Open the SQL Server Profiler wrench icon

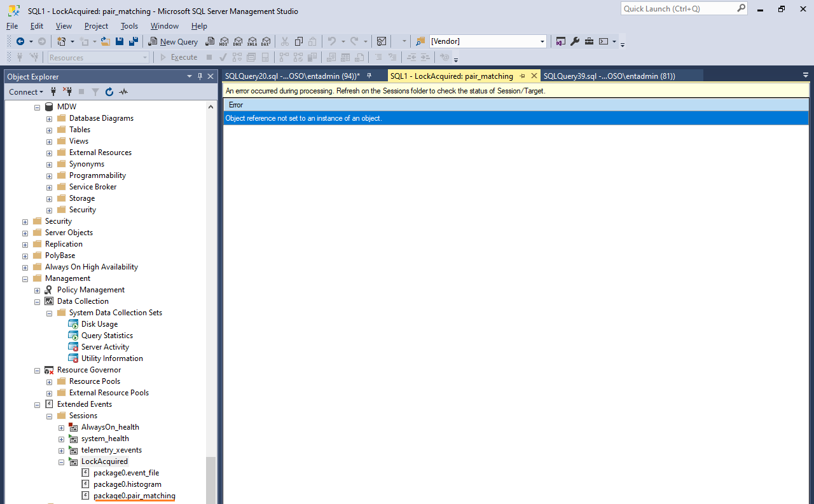pyautogui.click(x=575, y=41)
